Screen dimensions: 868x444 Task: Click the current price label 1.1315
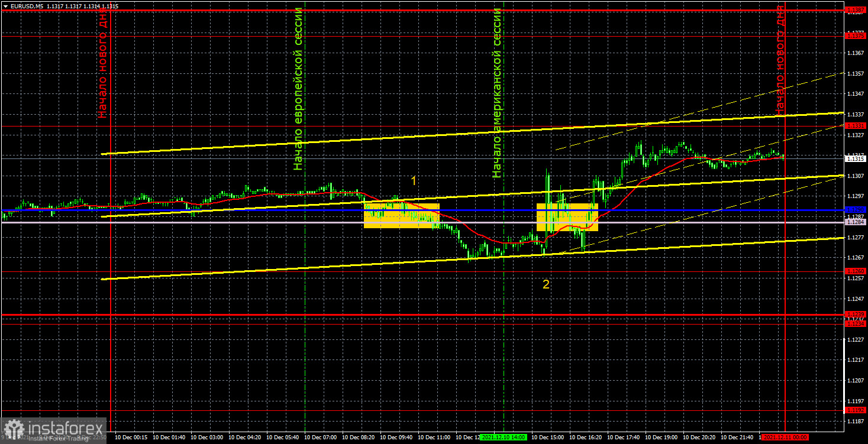pyautogui.click(x=856, y=158)
